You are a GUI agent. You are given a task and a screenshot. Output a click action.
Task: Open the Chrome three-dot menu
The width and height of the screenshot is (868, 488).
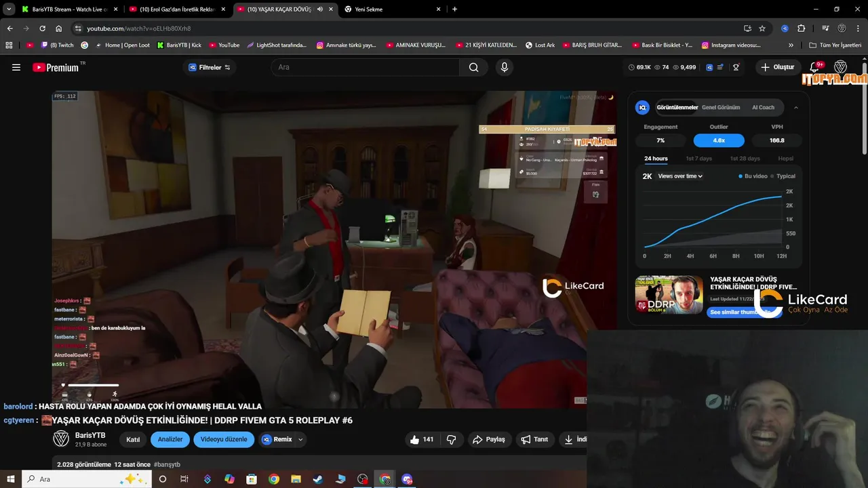[858, 28]
